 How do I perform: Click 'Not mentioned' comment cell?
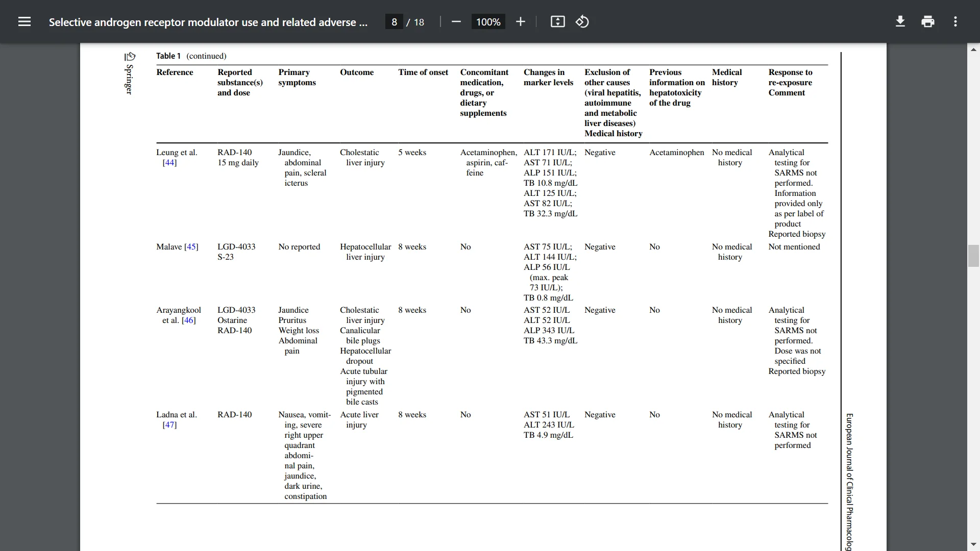[794, 247]
